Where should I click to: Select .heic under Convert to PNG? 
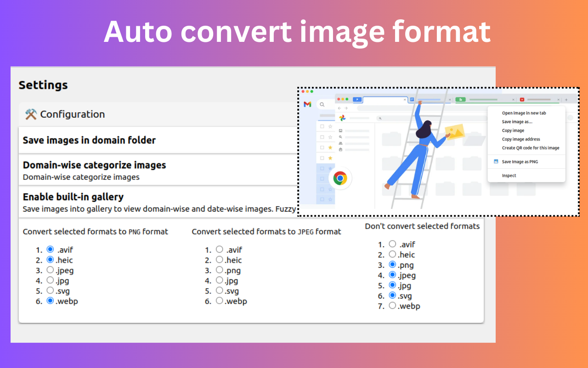tap(51, 259)
